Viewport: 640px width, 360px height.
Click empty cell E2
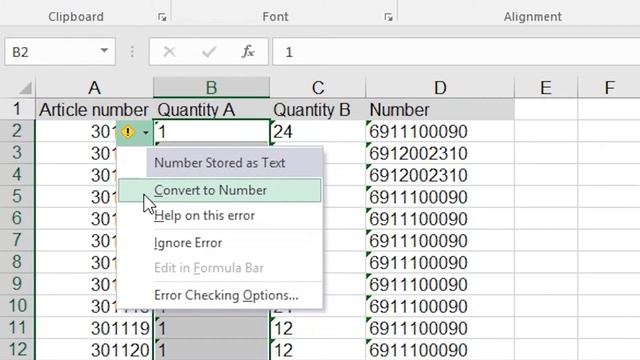click(546, 131)
